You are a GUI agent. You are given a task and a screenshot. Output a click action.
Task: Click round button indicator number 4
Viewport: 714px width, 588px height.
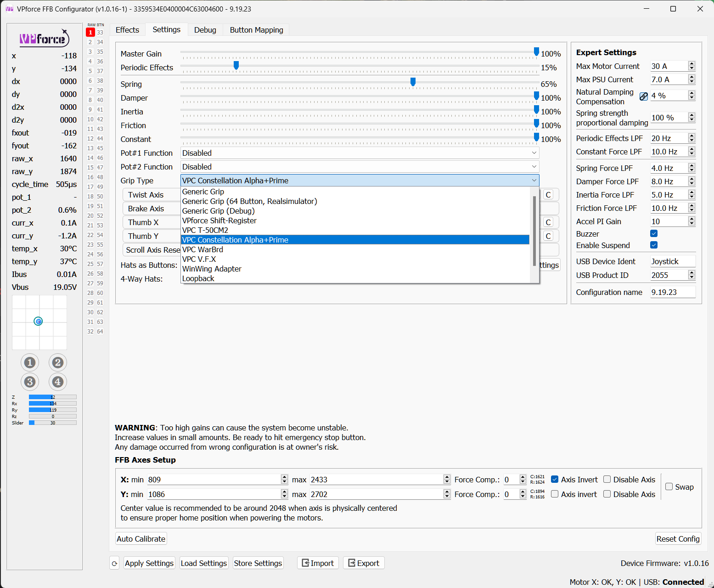coord(57,382)
